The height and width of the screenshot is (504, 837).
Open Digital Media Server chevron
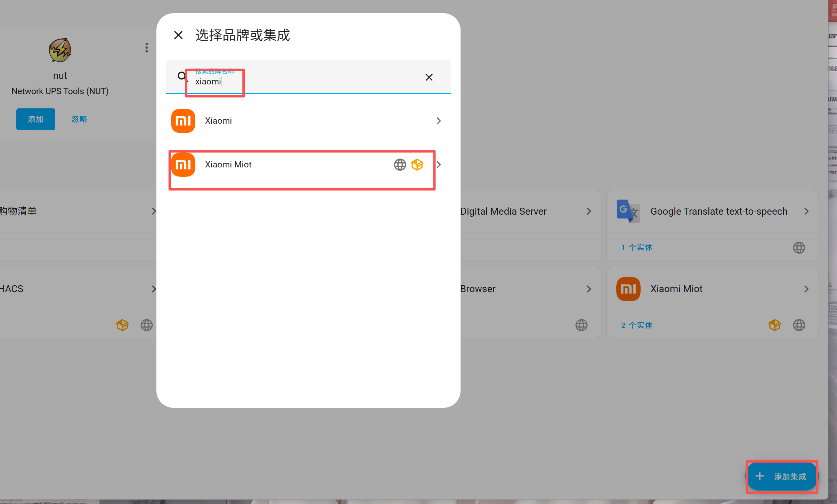(589, 211)
